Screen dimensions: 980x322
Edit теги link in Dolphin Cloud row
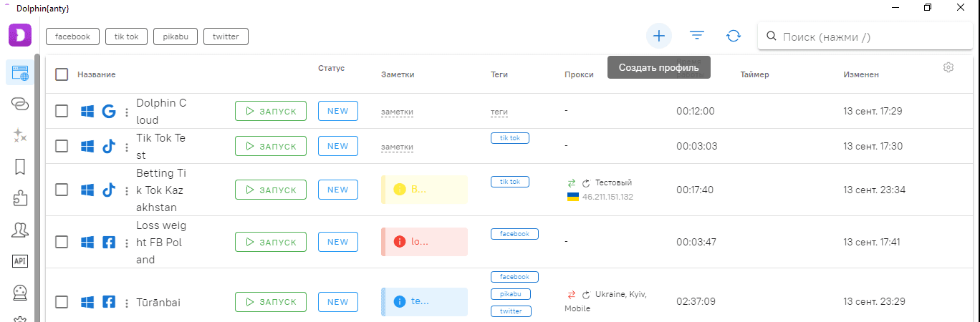point(499,112)
